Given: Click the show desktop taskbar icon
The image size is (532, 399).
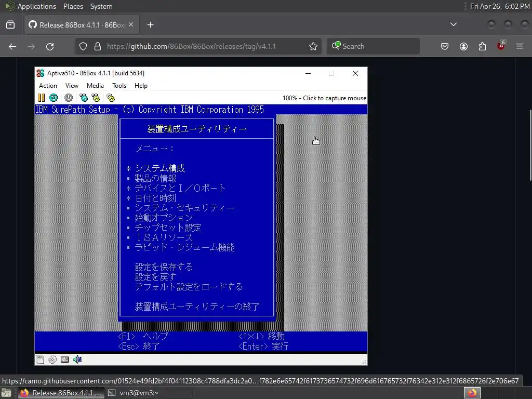Looking at the screenshot, I should [x=6, y=393].
